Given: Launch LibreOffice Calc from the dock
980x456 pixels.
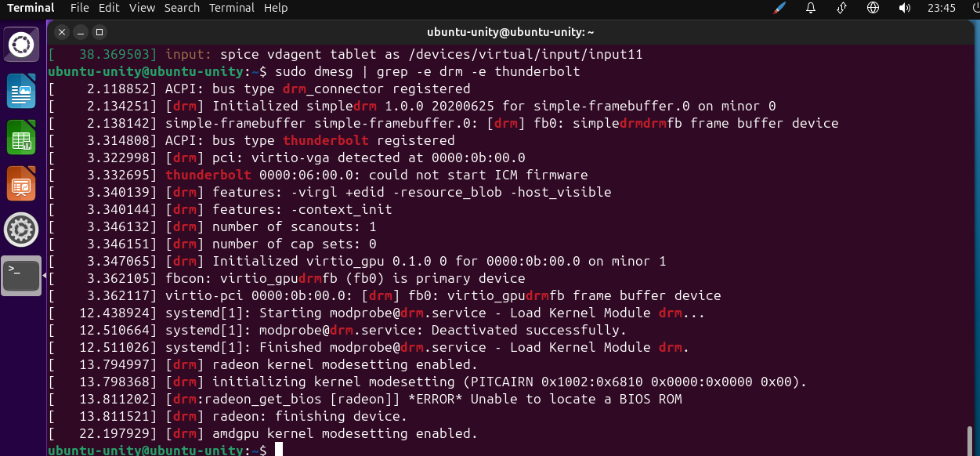Looking at the screenshot, I should (x=22, y=137).
